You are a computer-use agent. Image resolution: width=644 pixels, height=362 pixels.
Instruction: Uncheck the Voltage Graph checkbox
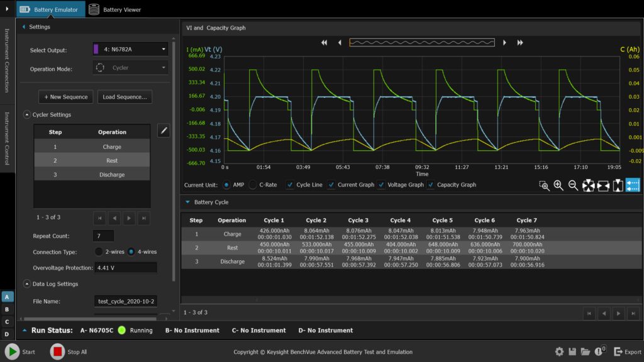click(x=381, y=185)
